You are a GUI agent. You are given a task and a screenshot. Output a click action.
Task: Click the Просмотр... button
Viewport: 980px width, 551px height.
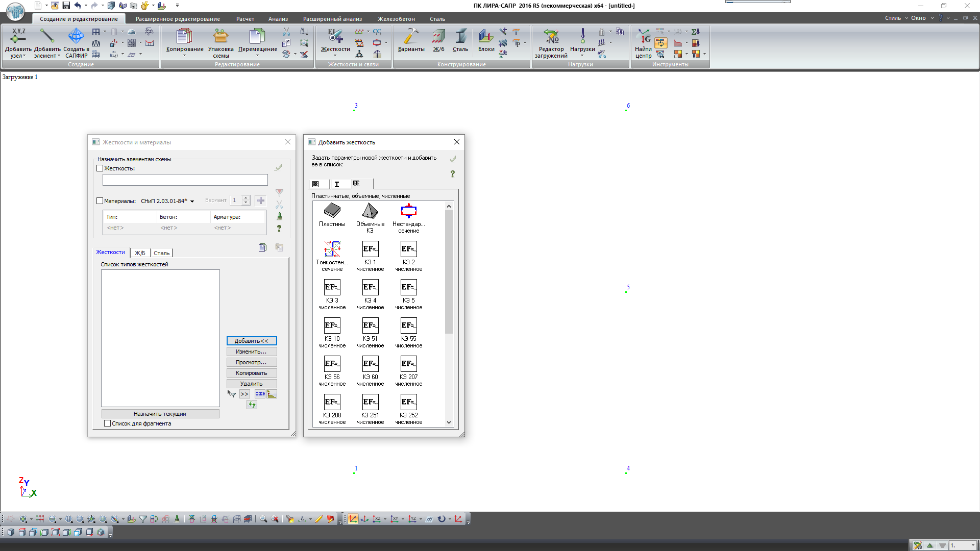click(x=251, y=362)
